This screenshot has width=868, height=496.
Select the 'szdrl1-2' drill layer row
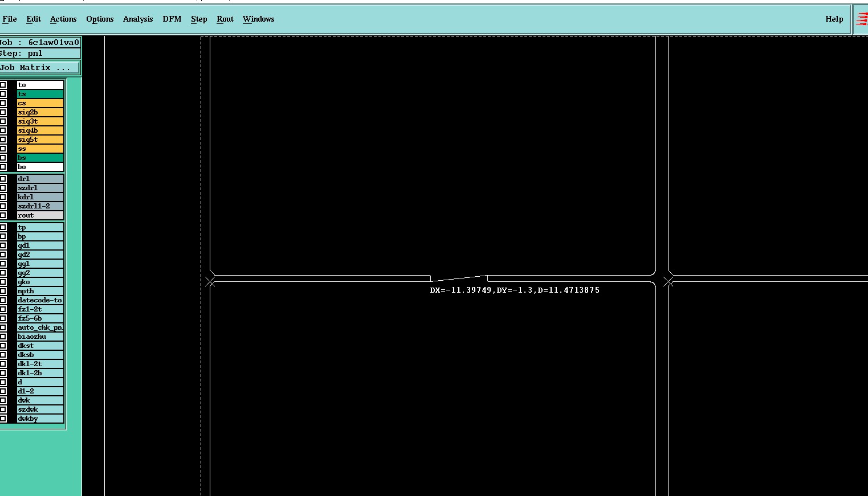[x=40, y=206]
